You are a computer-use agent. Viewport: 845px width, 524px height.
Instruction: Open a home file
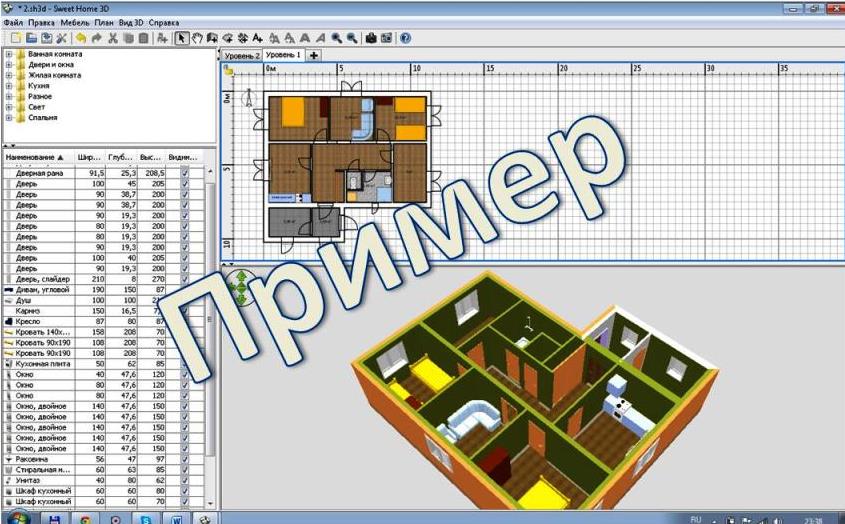31,38
